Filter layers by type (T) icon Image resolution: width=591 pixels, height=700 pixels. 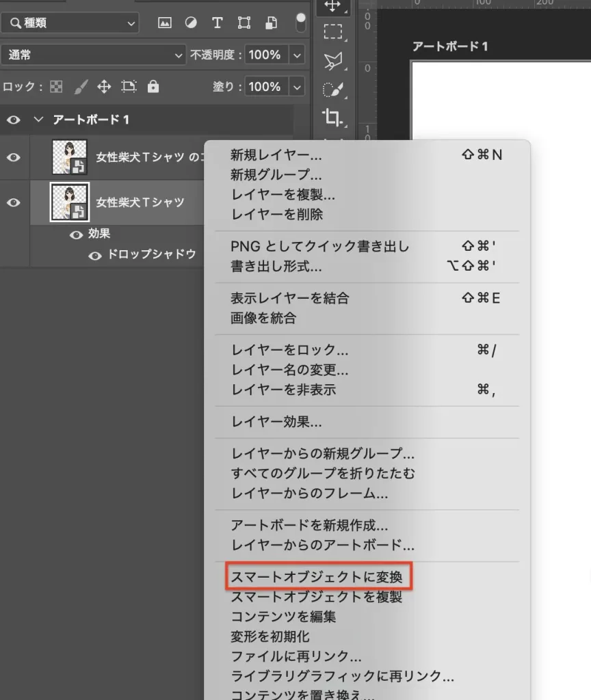(218, 23)
